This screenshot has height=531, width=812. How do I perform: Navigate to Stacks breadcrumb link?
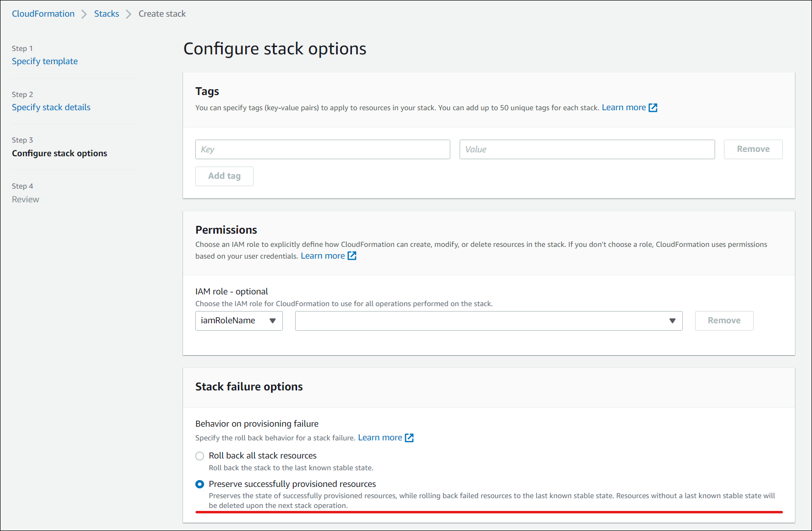coord(106,14)
